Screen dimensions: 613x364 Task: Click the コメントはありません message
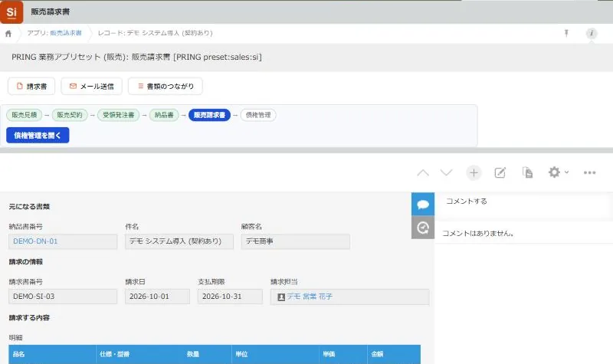click(477, 234)
